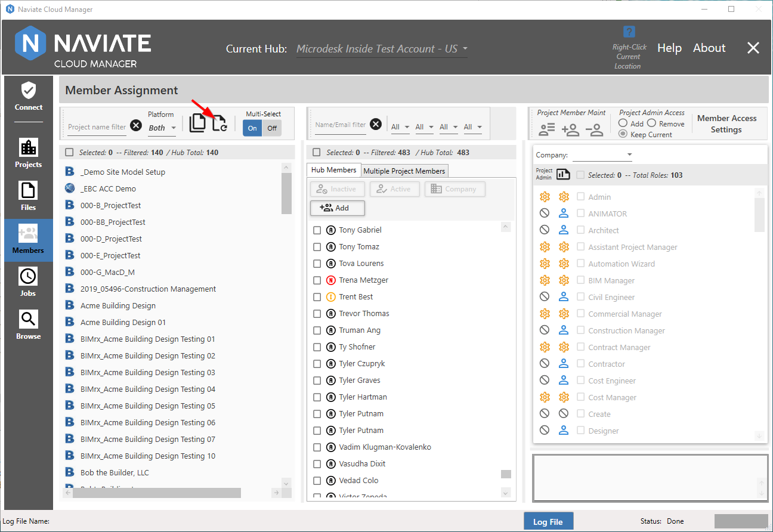Clear the Name/Email filter
This screenshot has height=532, width=773.
tap(376, 124)
